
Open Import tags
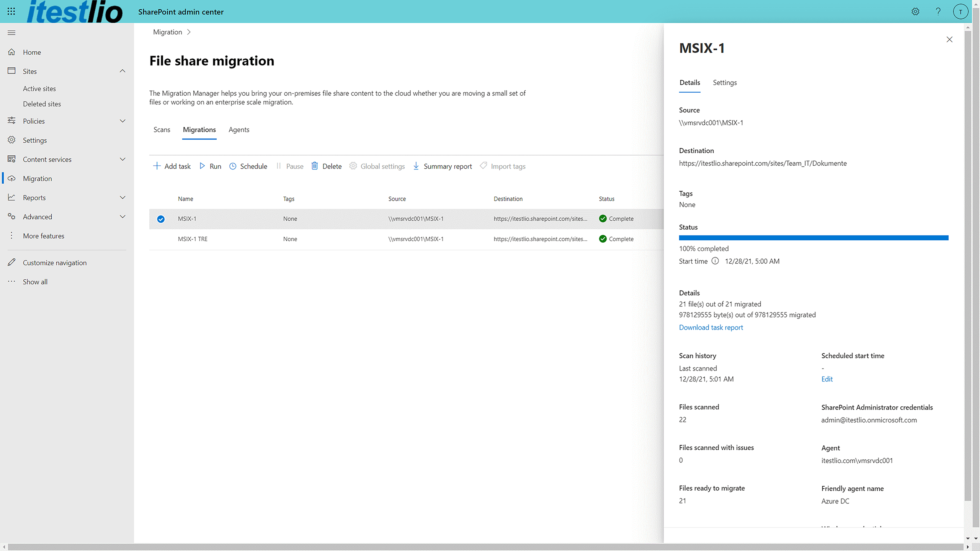(x=503, y=166)
